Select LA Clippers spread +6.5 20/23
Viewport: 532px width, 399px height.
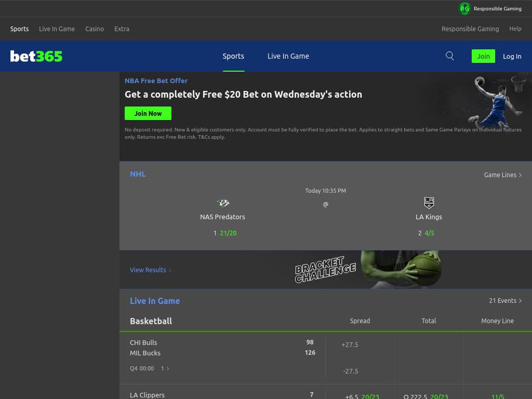[x=362, y=396]
